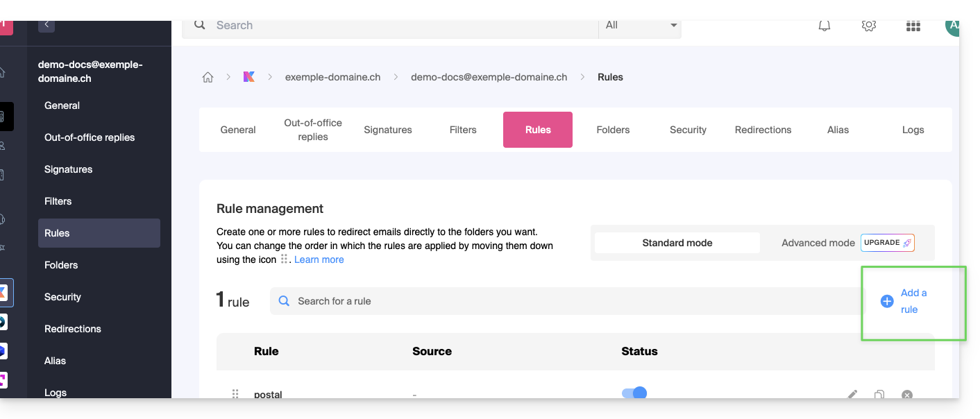Image resolution: width=980 pixels, height=419 pixels.
Task: Select Standard mode option
Action: coord(677,243)
